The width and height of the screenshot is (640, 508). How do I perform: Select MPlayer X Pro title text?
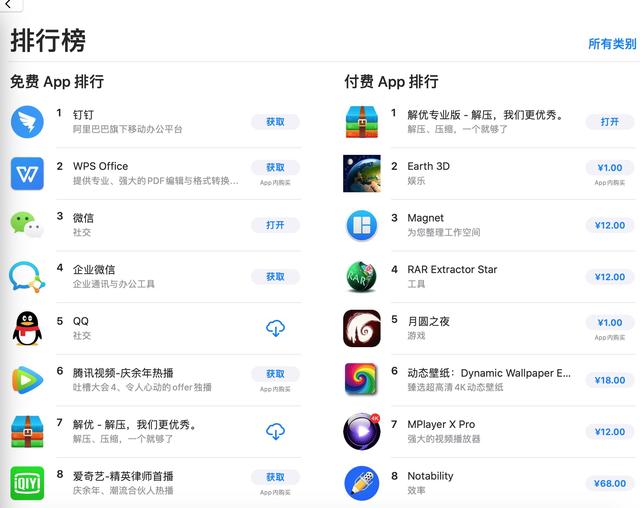pyautogui.click(x=441, y=424)
